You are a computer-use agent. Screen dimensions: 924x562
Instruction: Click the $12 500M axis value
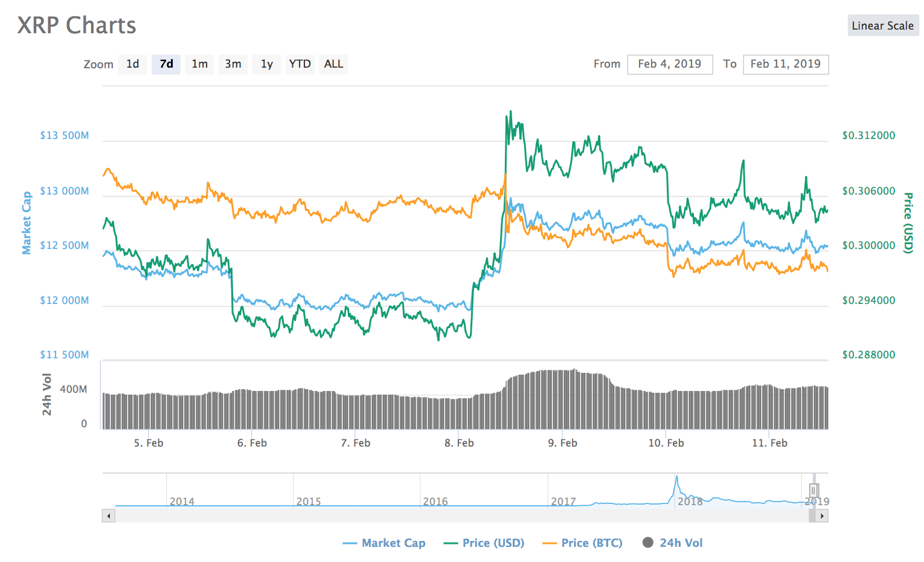point(65,245)
